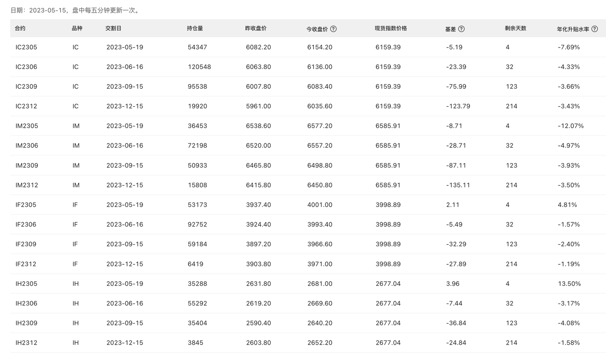Click the IC2306 open interest 120548

coord(199,67)
